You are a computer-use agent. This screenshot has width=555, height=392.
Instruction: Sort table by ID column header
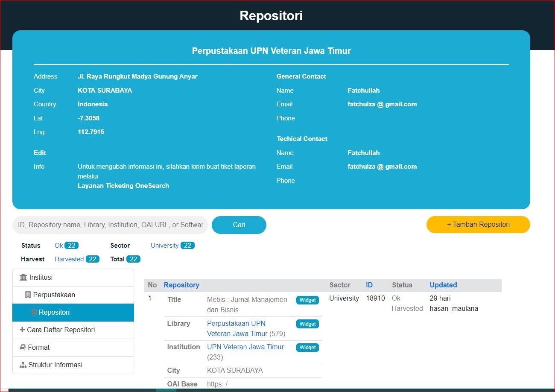(369, 285)
